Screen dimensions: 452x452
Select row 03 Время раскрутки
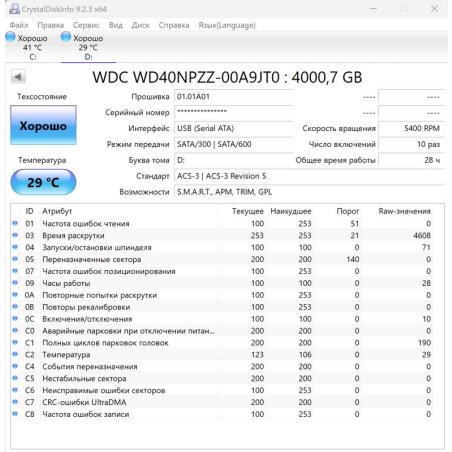(222, 235)
